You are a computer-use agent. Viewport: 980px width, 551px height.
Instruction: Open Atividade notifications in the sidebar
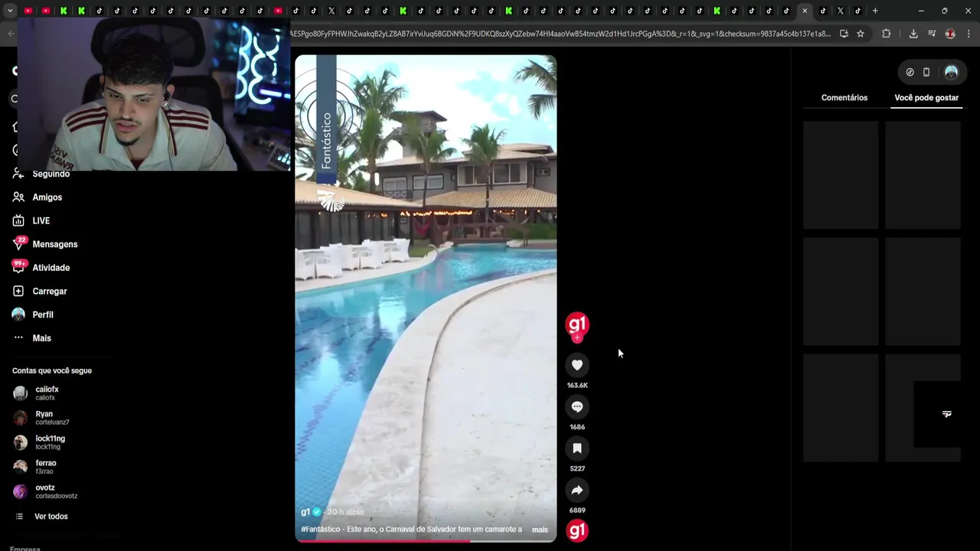(51, 268)
